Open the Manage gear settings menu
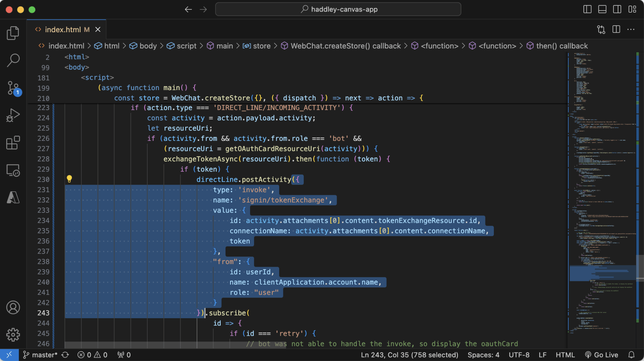Screen dimensions: 644x361 [13, 335]
